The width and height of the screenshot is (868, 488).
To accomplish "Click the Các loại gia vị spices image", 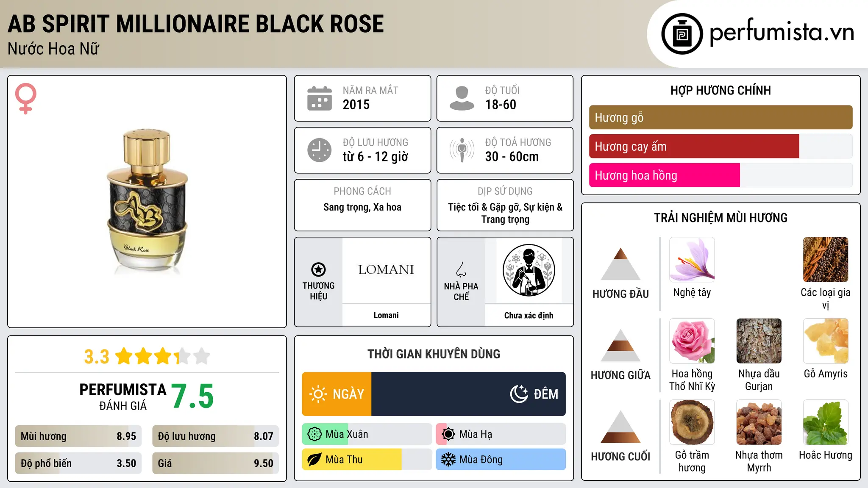I will coord(826,260).
